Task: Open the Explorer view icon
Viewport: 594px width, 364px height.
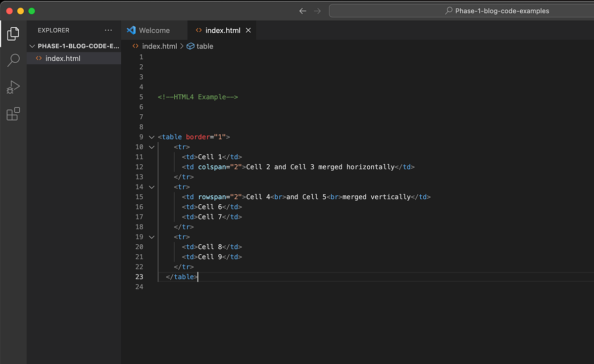Action: click(x=13, y=34)
